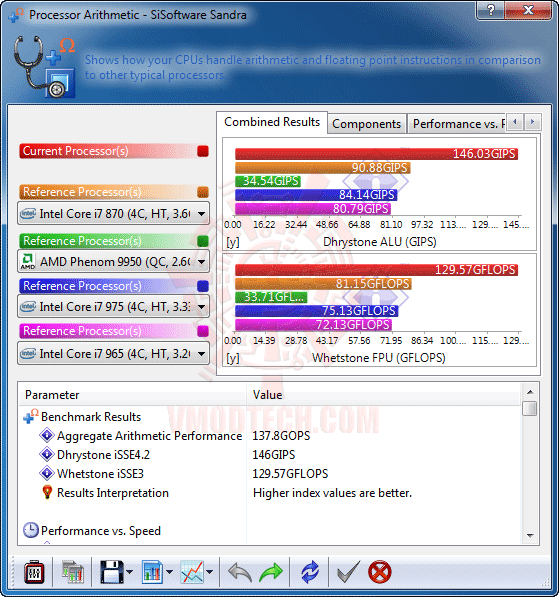The image size is (559, 597).
Task: Click the results list scroll down arrow
Action: click(530, 536)
